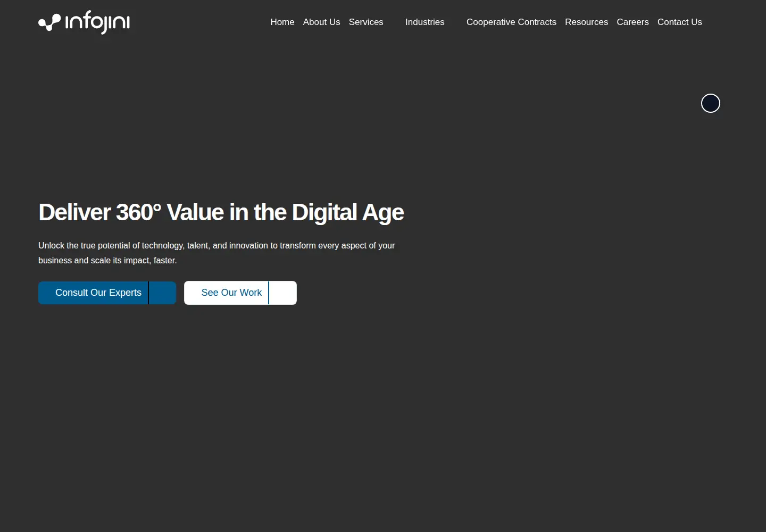Screen dimensions: 766x532
Task: Click the Consult Our Experts button
Action: pyautogui.click(x=107, y=293)
